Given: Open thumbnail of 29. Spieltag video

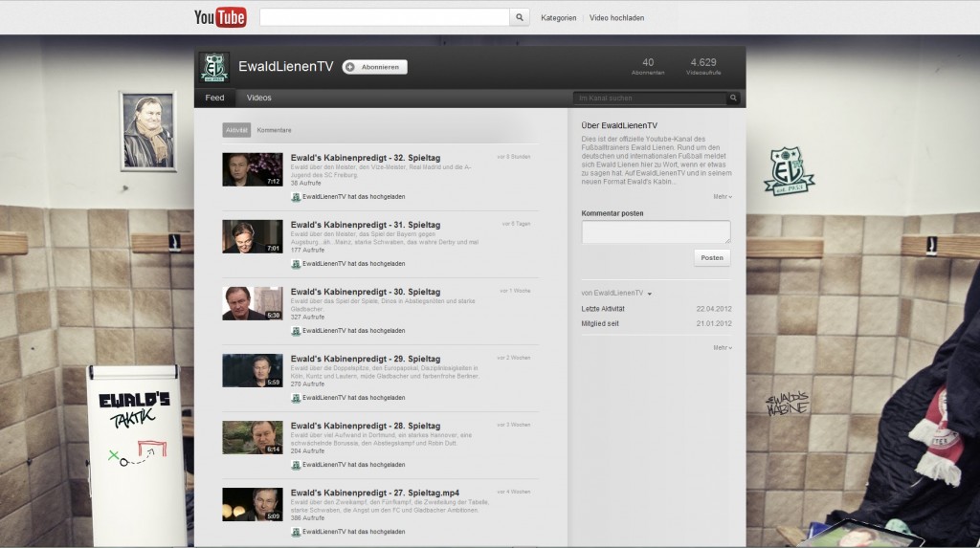Looking at the screenshot, I should 253,370.
